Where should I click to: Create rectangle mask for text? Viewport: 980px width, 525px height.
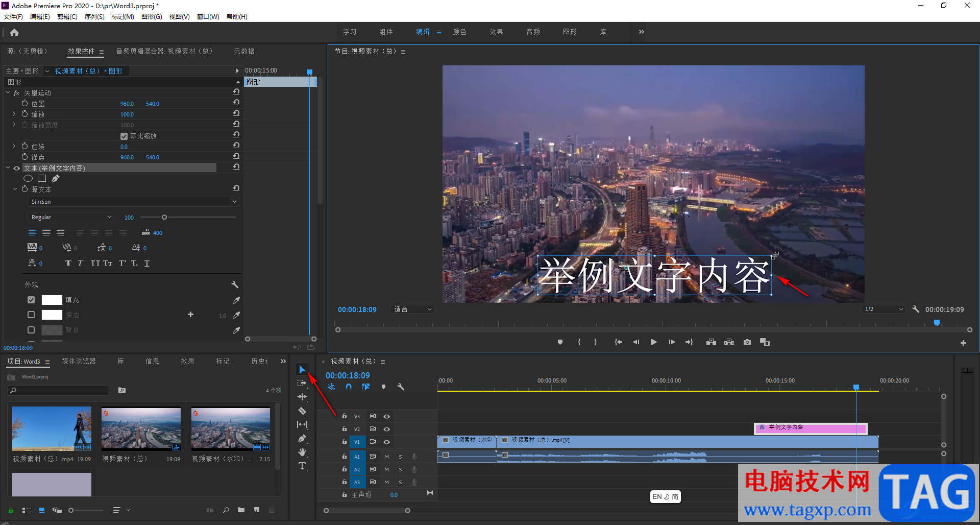click(x=42, y=178)
